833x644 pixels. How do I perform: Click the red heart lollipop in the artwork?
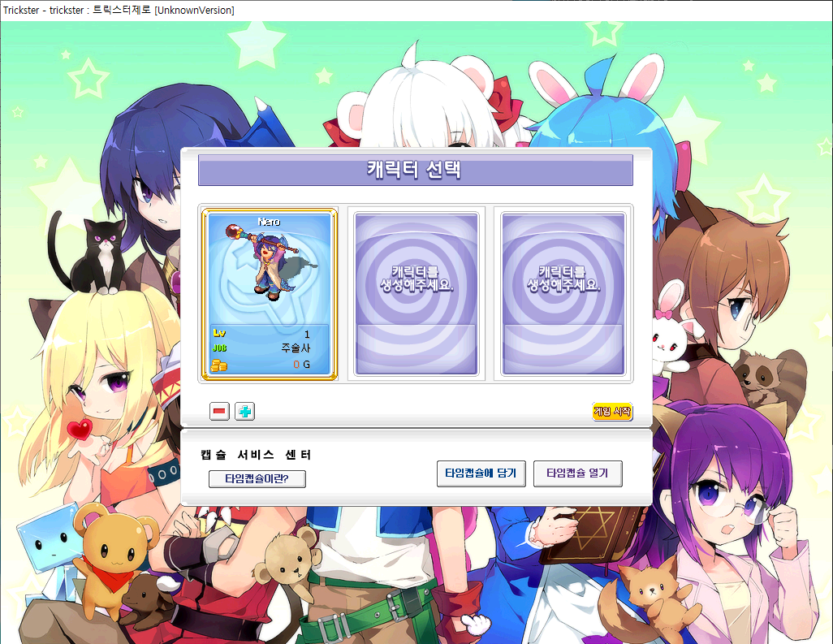[x=78, y=428]
